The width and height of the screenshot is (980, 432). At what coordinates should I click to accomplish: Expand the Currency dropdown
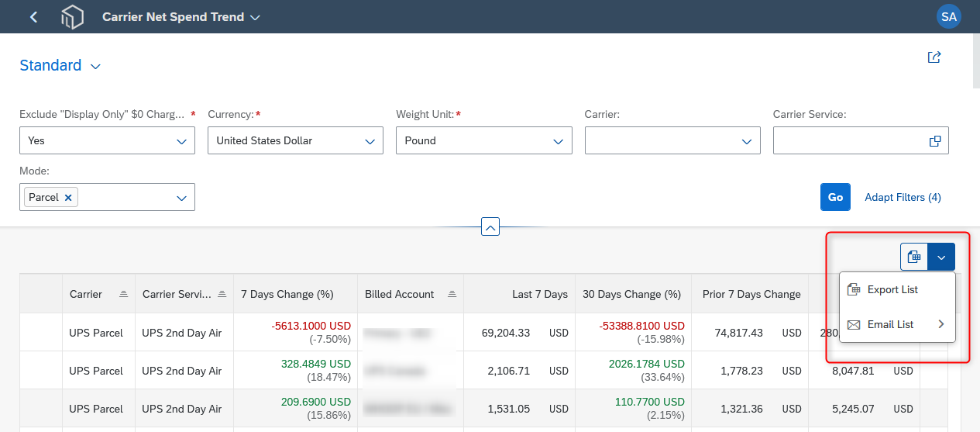[370, 141]
